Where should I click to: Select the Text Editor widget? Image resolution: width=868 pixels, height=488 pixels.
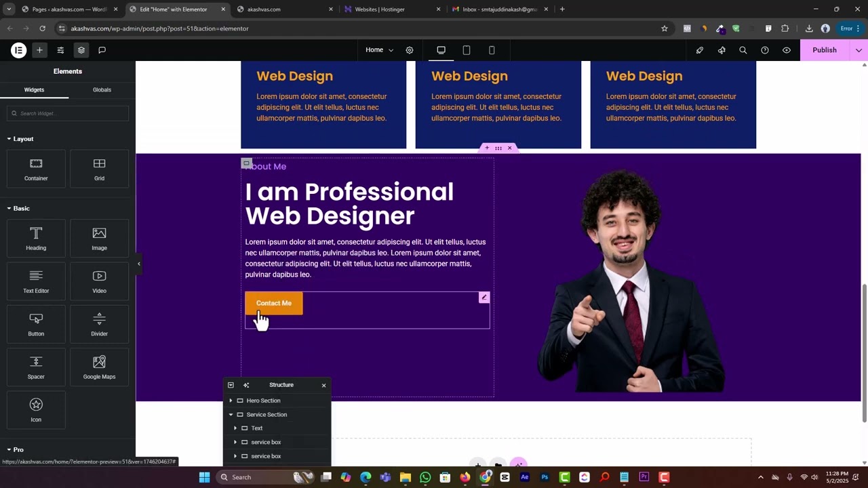pyautogui.click(x=36, y=281)
